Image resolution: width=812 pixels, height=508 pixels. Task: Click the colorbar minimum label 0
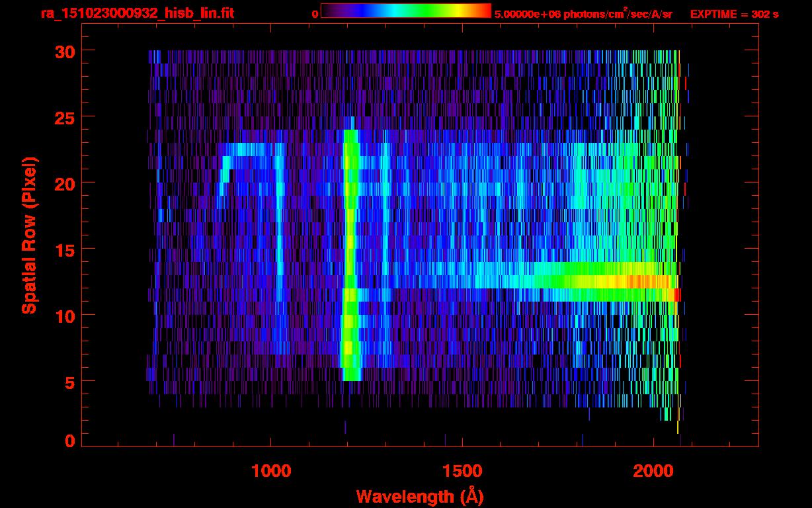[x=315, y=14]
